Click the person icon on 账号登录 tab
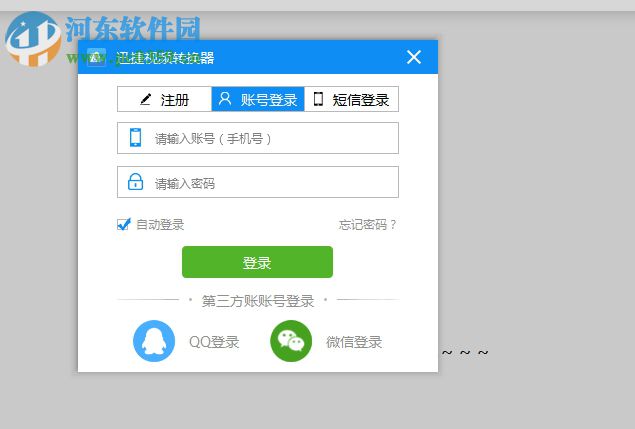The width and height of the screenshot is (635, 429). coord(225,99)
